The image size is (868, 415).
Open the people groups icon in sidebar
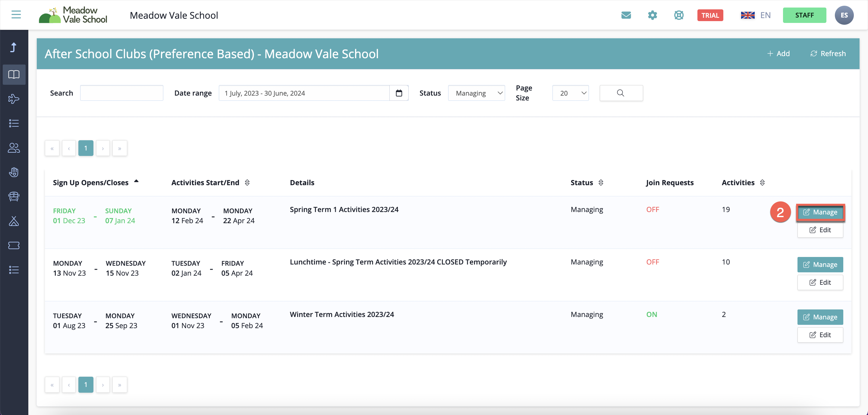[x=14, y=148]
